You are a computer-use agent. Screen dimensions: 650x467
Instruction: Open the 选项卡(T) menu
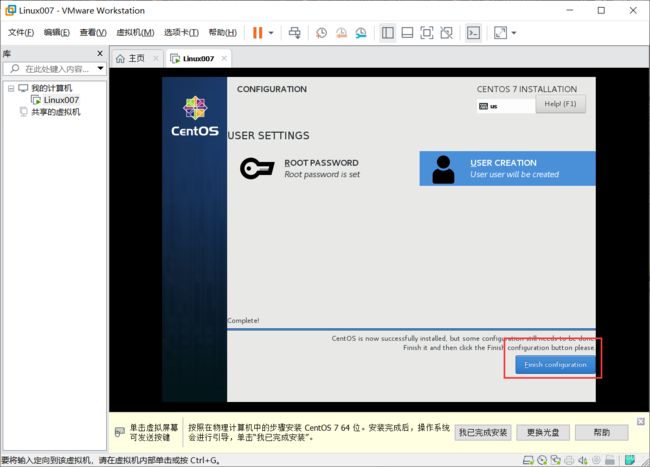pos(181,32)
